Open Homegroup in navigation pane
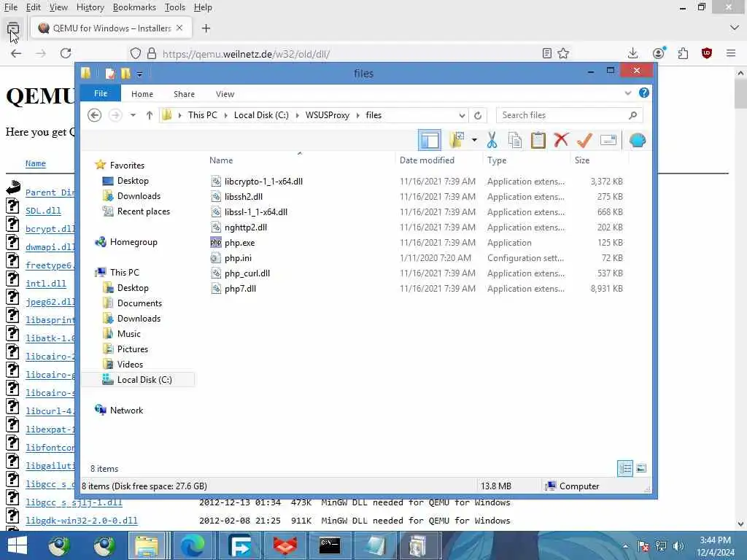The width and height of the screenshot is (747, 560). tap(133, 242)
